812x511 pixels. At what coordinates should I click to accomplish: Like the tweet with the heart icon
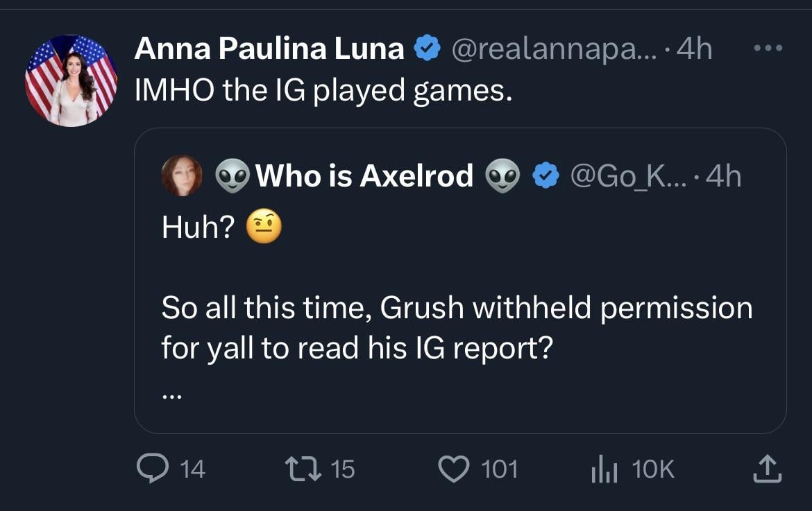point(455,469)
